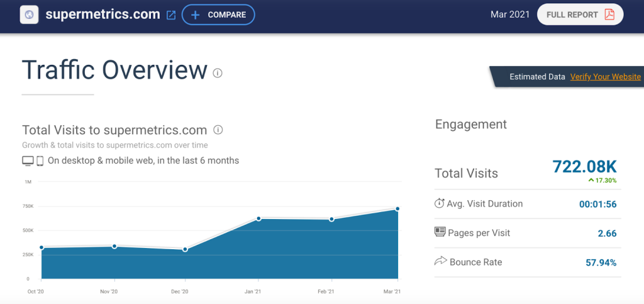Click the 2.66 pages per visit value
Screen dimensions: 644x304
[x=607, y=234]
